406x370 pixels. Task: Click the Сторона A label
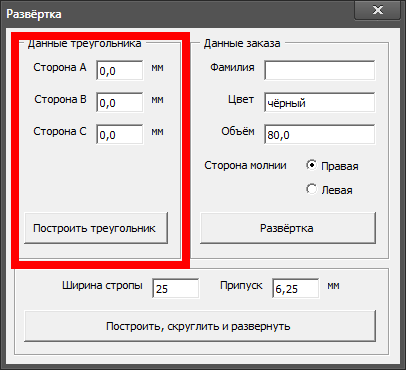point(60,67)
